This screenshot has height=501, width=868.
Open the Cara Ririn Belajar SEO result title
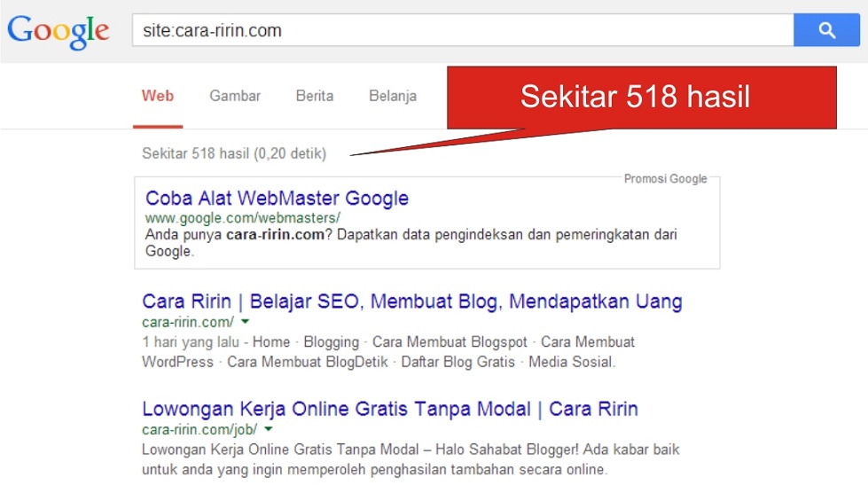click(x=412, y=301)
